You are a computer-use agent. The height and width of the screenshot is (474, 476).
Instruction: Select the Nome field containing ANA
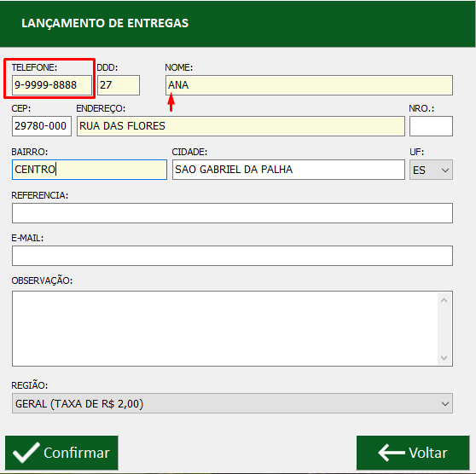point(309,85)
